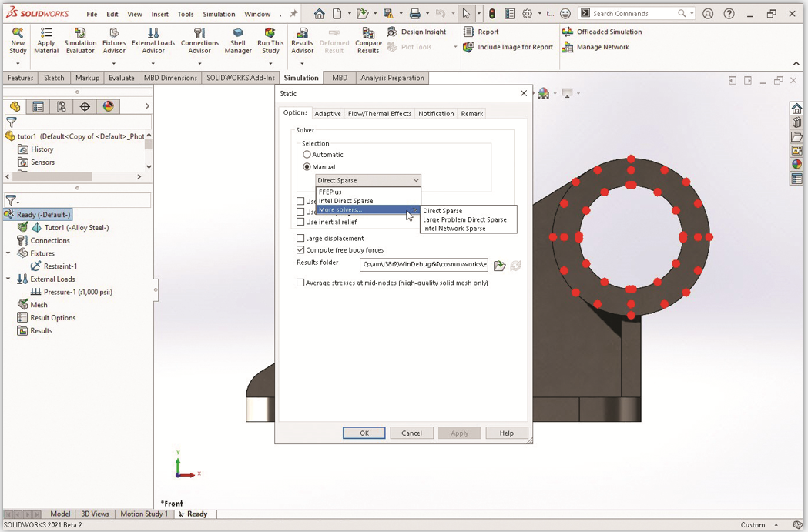The width and height of the screenshot is (808, 532).
Task: Open the Shell Manager
Action: 237,41
